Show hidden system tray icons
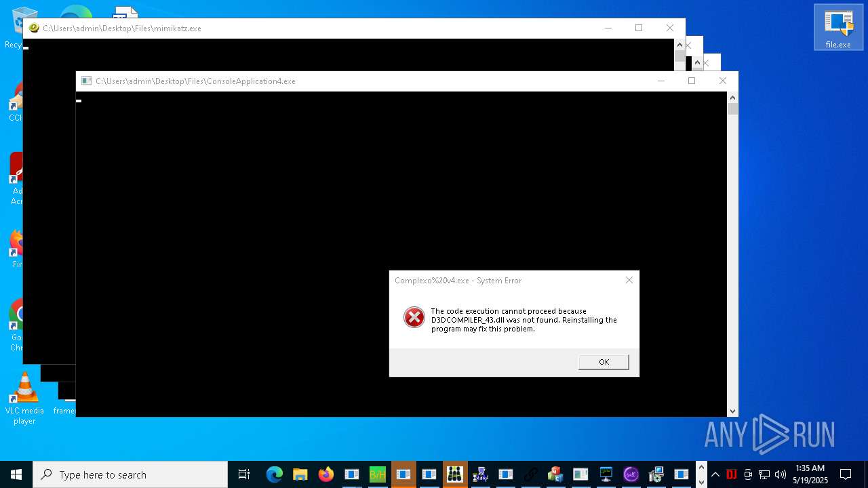 pos(715,474)
